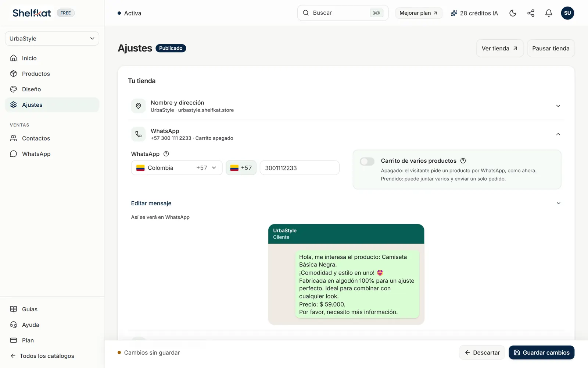
Task: Click the share icon in header
Action: [x=531, y=13]
